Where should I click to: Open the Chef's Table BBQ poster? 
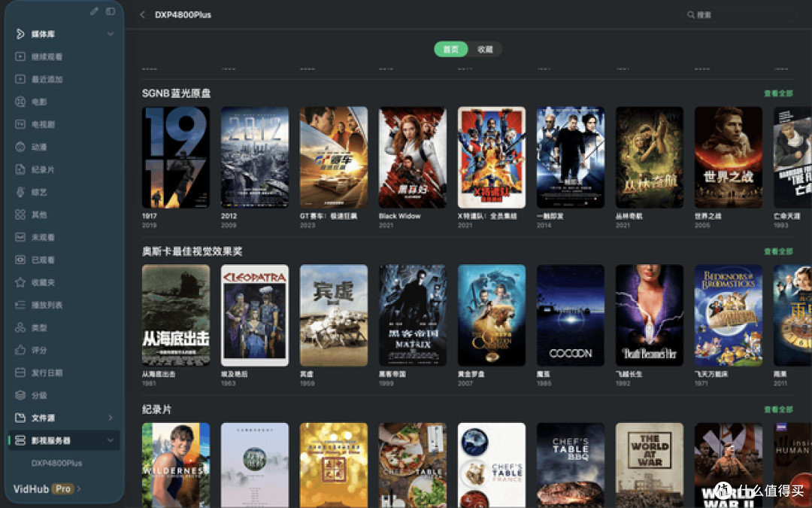point(571,465)
